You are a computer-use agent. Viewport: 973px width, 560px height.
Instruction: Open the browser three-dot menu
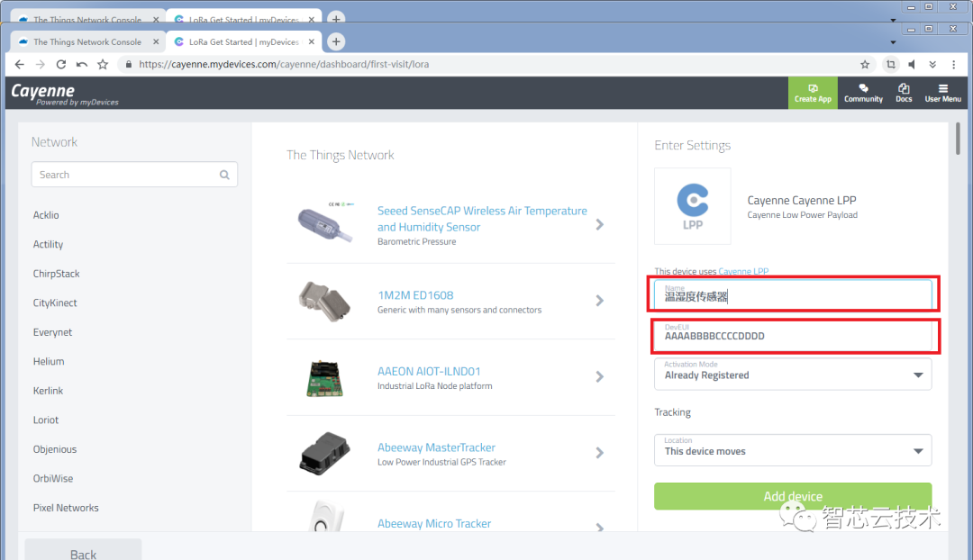coord(954,65)
